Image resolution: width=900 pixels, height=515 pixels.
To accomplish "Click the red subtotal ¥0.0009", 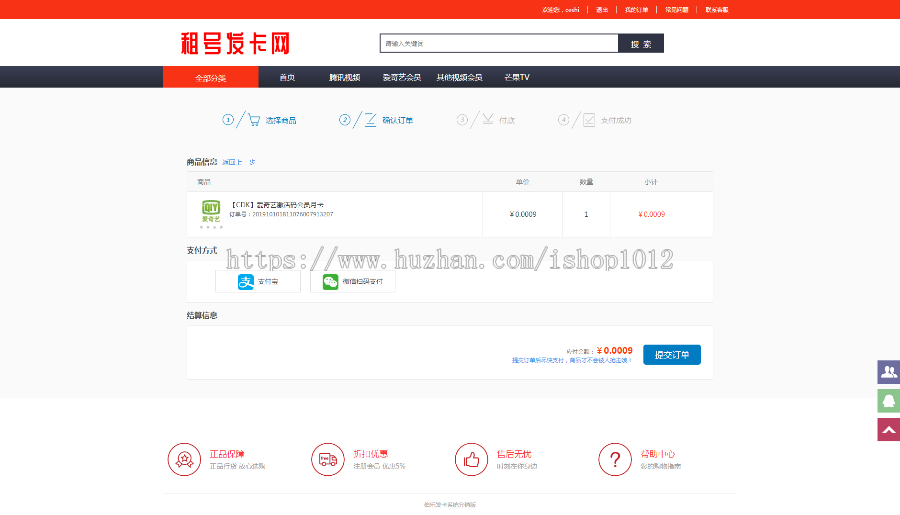I will coord(651,214).
